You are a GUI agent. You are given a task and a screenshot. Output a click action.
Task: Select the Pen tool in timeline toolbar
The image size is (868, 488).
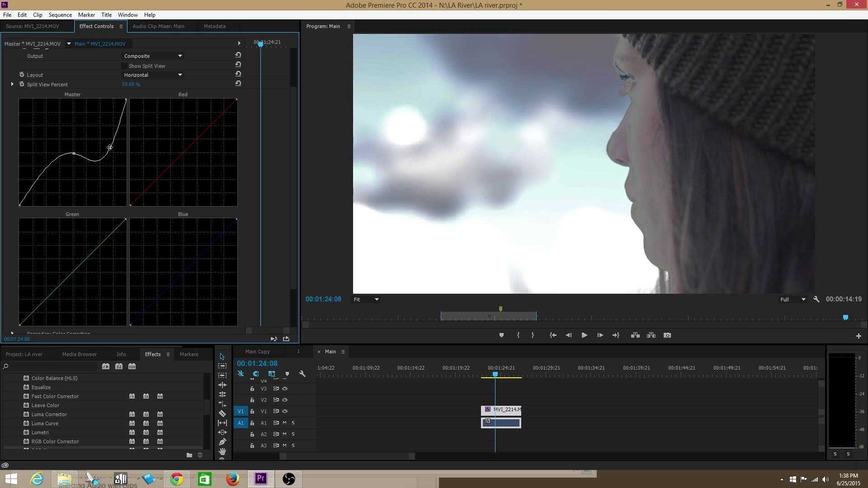pyautogui.click(x=223, y=441)
